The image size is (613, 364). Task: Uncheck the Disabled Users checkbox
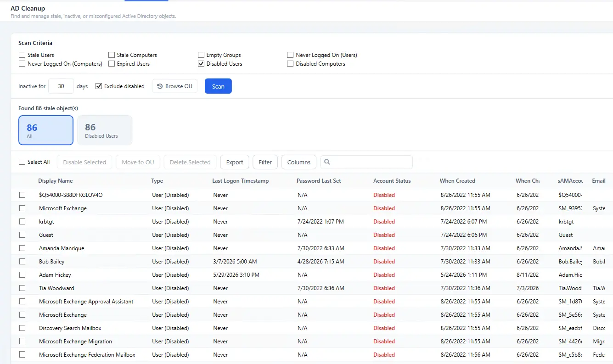pos(201,64)
